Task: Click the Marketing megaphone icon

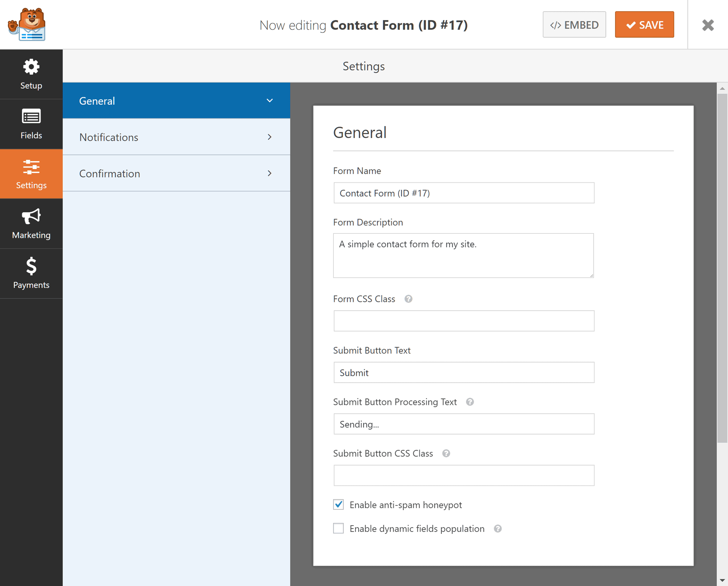Action: (31, 216)
